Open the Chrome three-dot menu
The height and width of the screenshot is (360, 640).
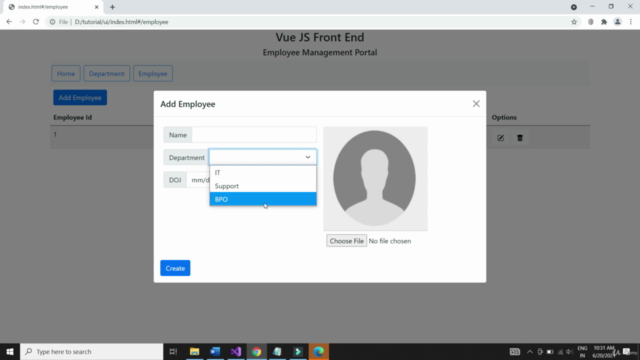click(x=631, y=22)
